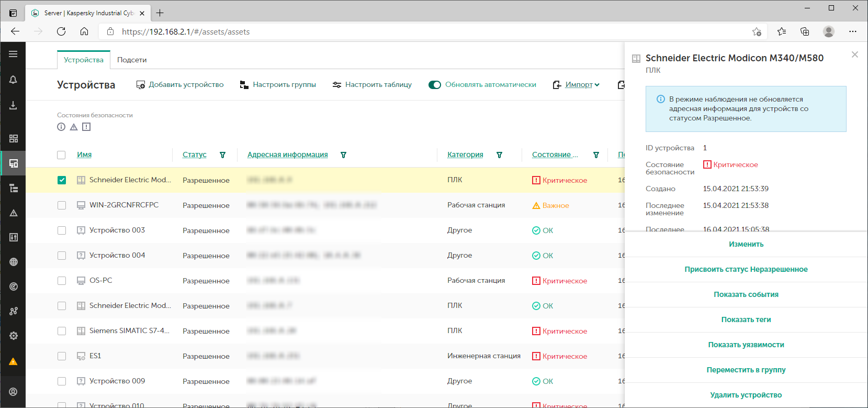The image size is (868, 408).
Task: Click the Показать уязвимости button
Action: [746, 345]
